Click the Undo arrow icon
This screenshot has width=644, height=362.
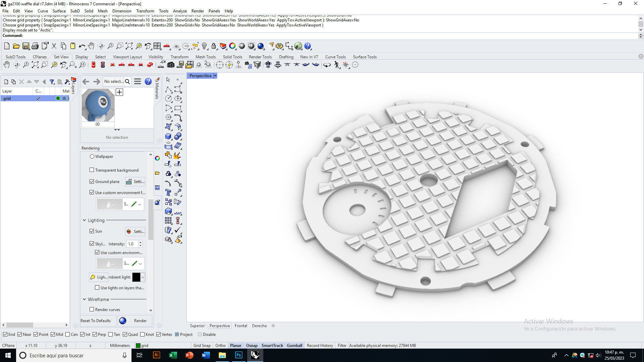coord(82,46)
